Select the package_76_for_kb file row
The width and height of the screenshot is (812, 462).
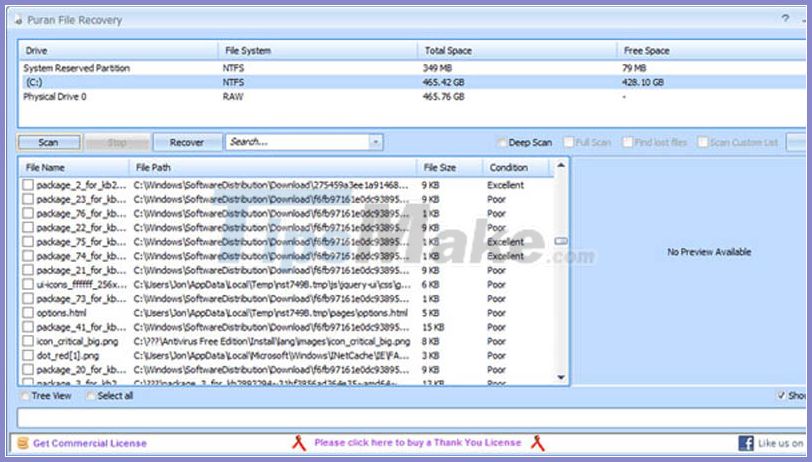click(287, 213)
